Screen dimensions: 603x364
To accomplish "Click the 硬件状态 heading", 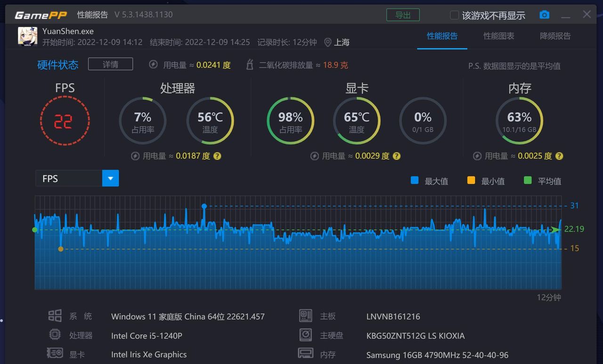I will click(58, 65).
